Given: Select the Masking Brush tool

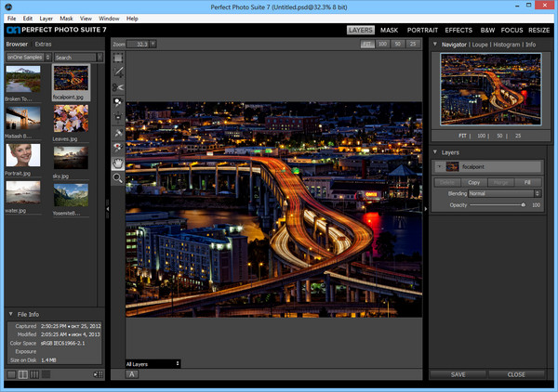Looking at the screenshot, I should (x=118, y=102).
